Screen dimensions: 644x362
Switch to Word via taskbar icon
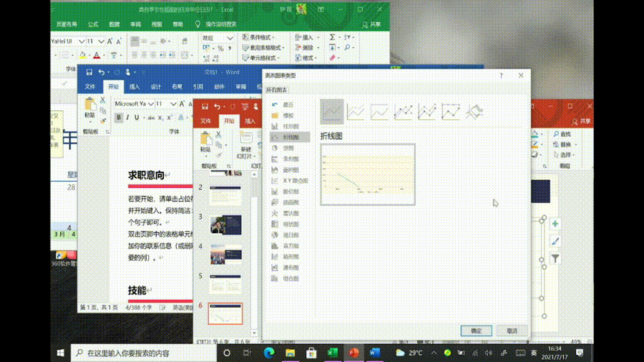point(375,353)
